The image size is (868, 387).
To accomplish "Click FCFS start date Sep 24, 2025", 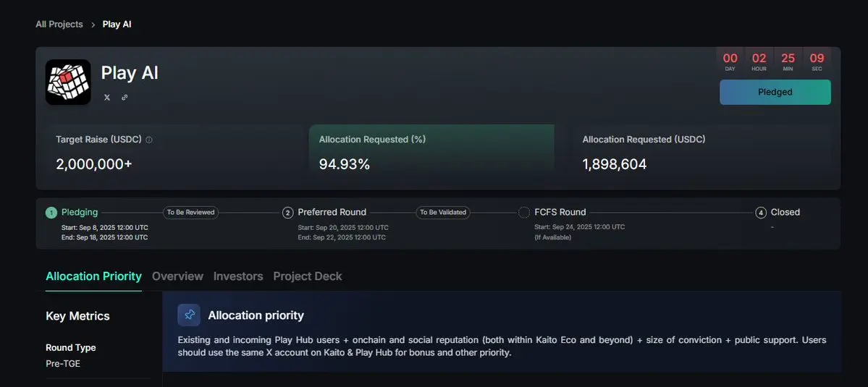I will pos(580,227).
